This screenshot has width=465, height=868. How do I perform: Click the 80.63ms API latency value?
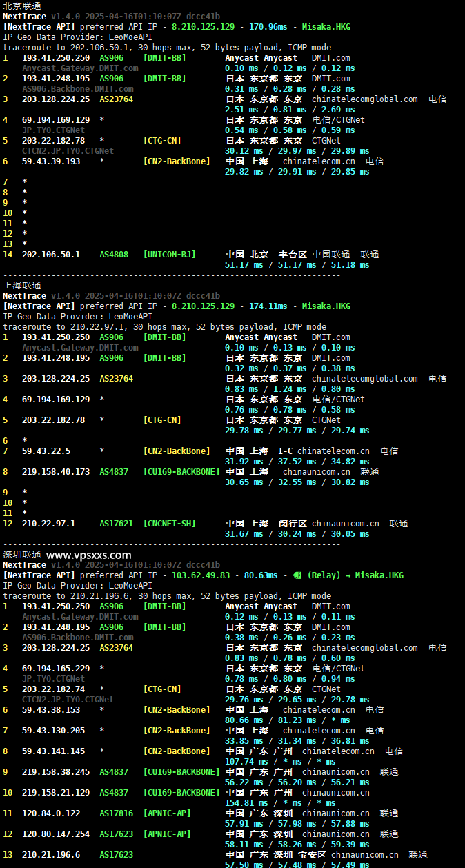click(x=261, y=575)
